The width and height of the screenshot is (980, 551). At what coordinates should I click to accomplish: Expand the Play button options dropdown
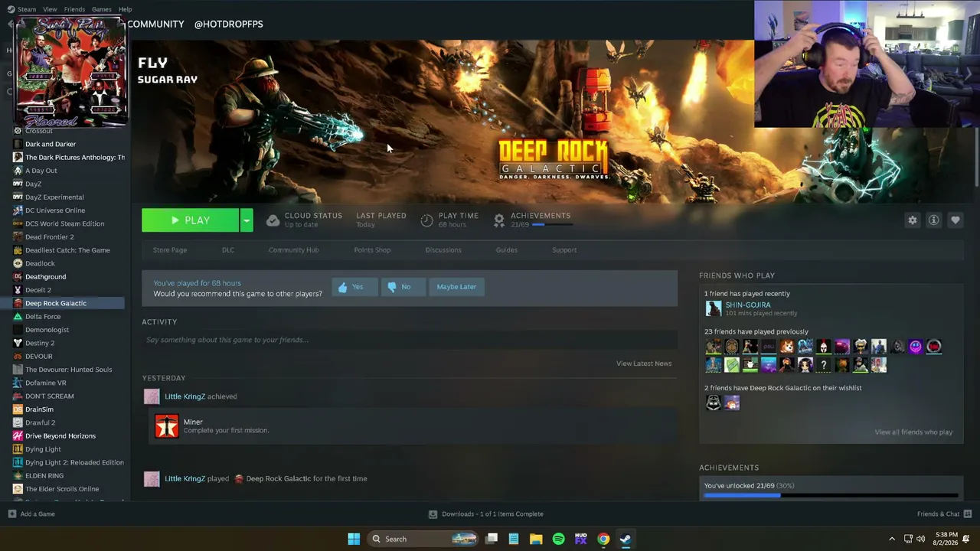(x=247, y=220)
